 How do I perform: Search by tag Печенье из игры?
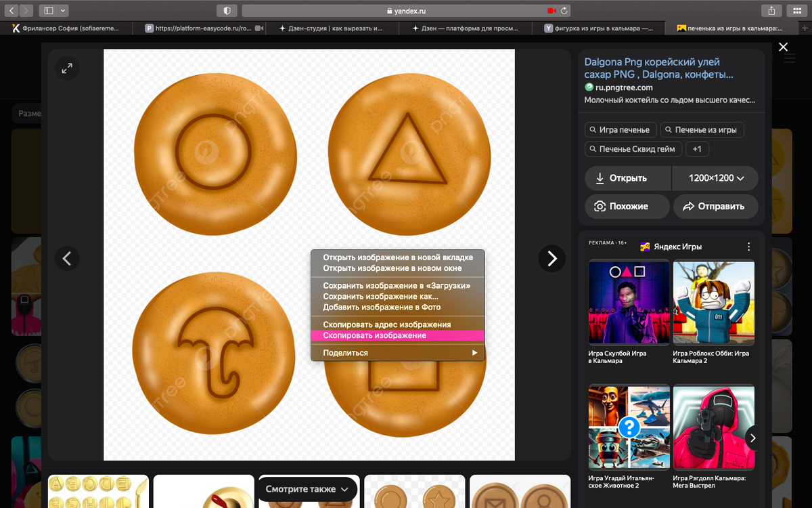point(702,129)
